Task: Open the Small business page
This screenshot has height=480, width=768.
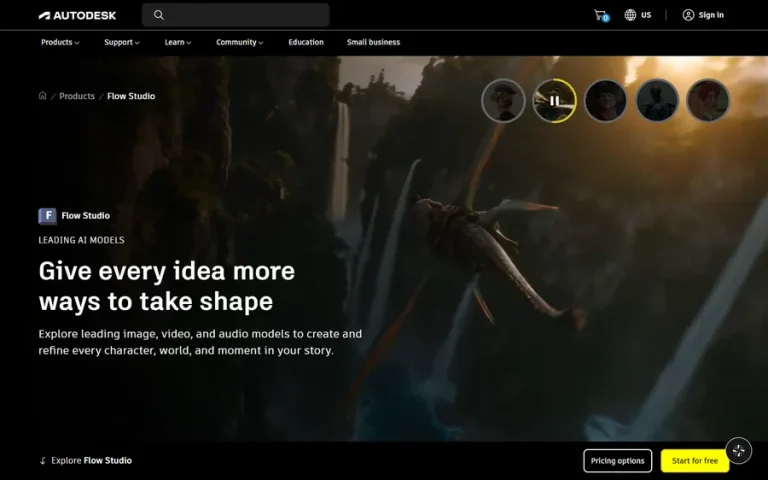Action: click(x=373, y=42)
